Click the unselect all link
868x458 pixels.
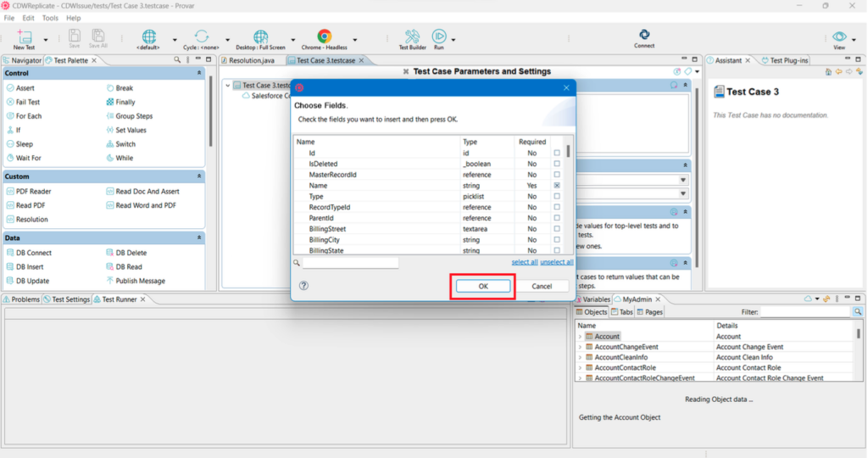tap(556, 263)
